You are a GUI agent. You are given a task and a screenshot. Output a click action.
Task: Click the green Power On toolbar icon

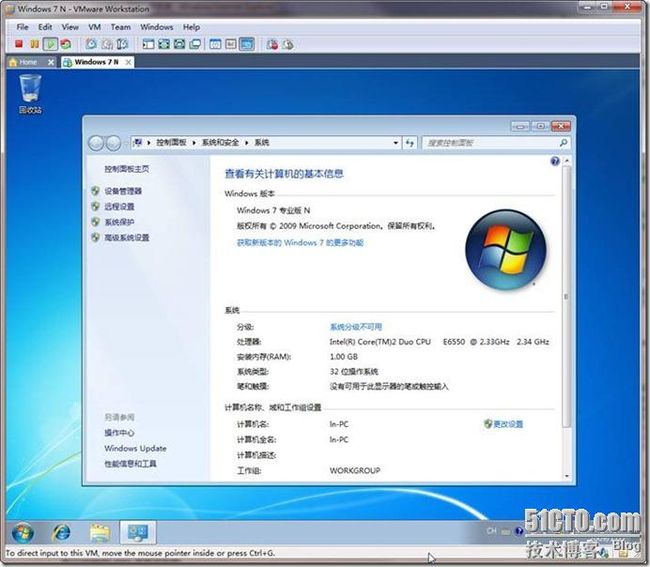click(50, 44)
